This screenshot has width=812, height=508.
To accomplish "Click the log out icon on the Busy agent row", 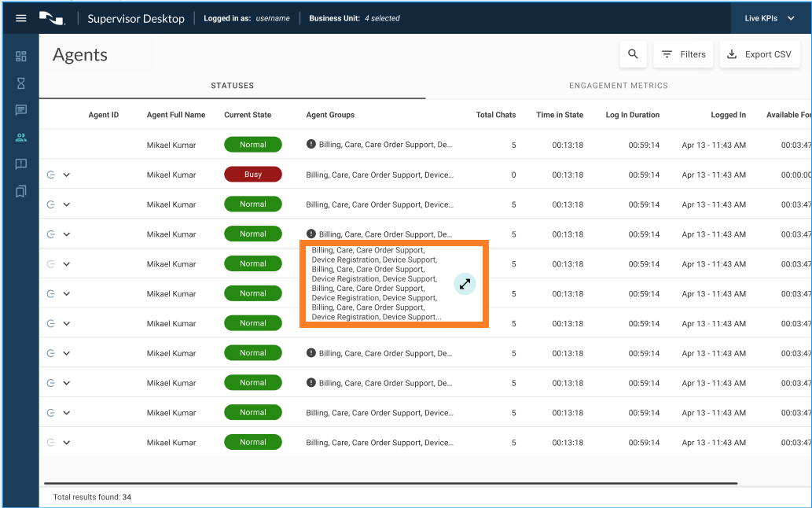I will pyautogui.click(x=51, y=175).
